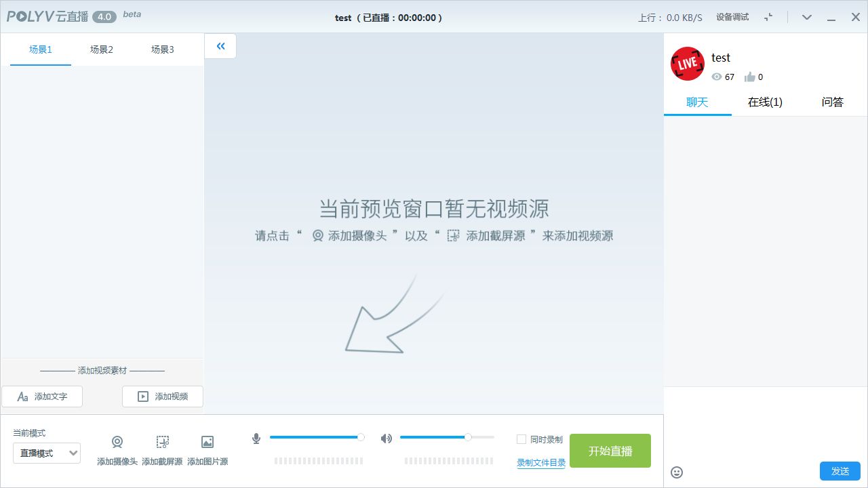The width and height of the screenshot is (868, 488).
Task: Open the 聊天 chat tab
Action: 697,102
